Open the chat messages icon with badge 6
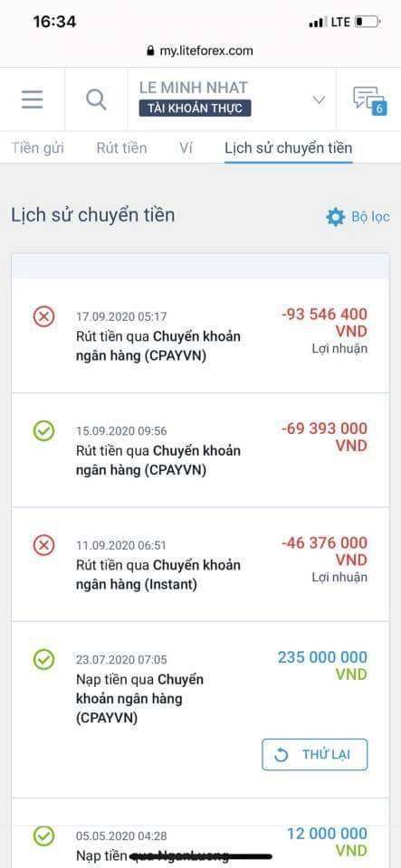 pyautogui.click(x=370, y=100)
